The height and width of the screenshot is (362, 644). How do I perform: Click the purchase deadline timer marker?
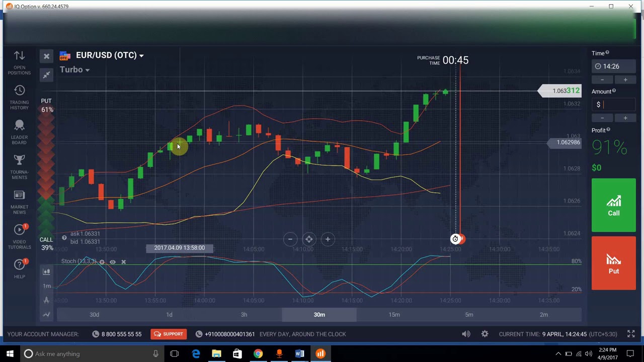[x=455, y=239]
